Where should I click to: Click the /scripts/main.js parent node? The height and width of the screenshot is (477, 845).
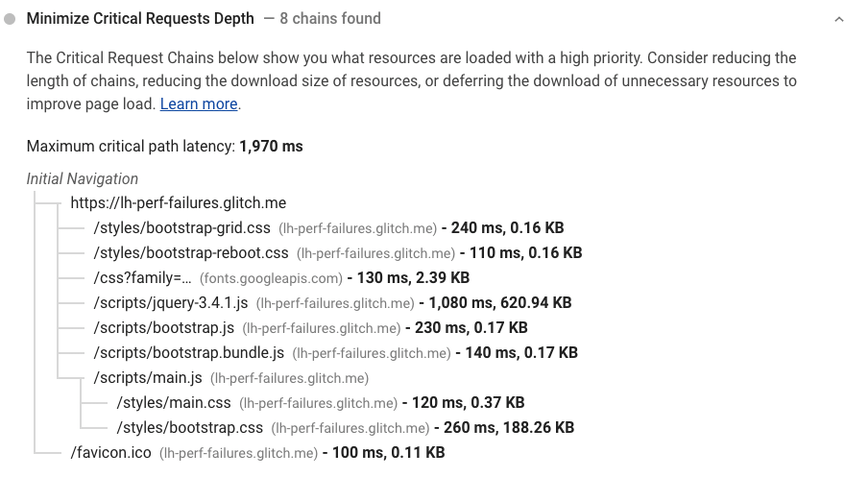coord(148,378)
